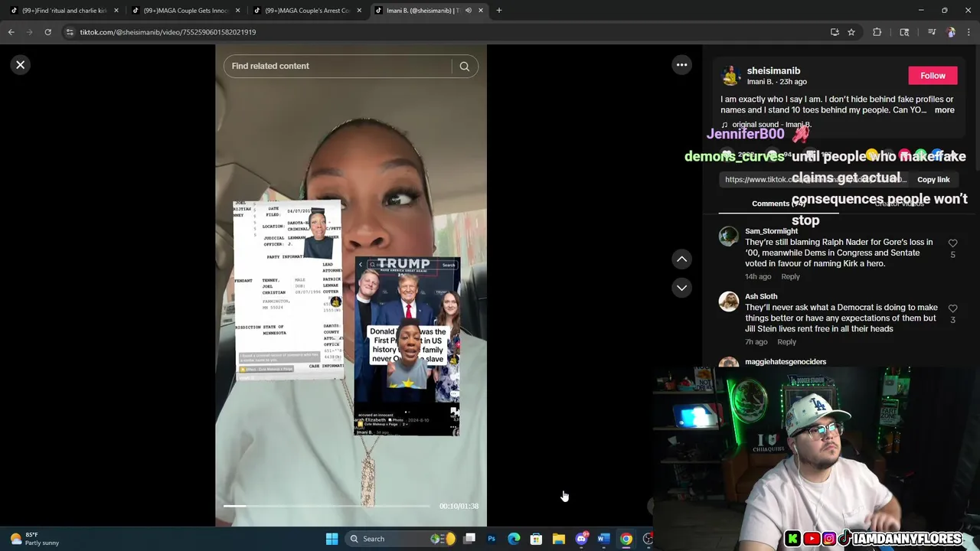Open a new browser tab
This screenshot has height=551, width=980.
(x=498, y=11)
